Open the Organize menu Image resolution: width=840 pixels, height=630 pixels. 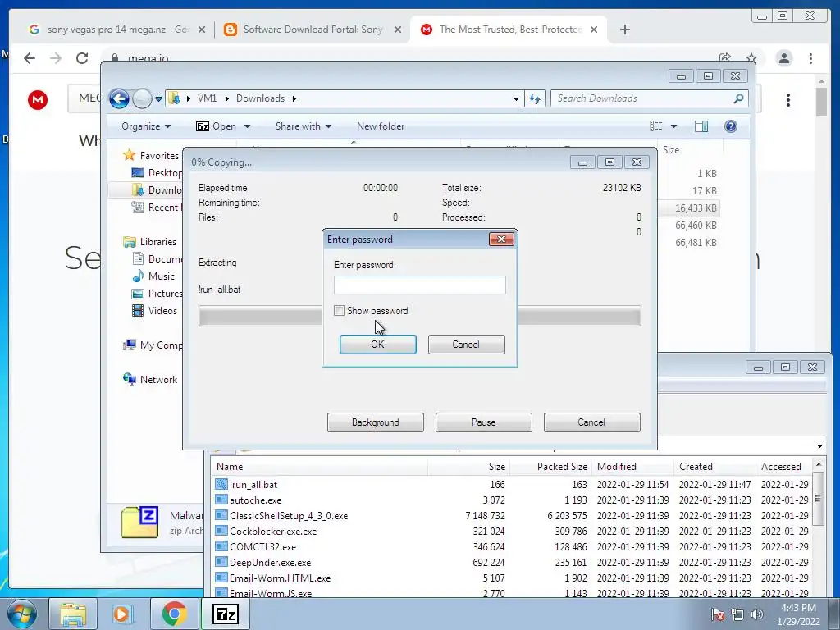[x=146, y=126]
